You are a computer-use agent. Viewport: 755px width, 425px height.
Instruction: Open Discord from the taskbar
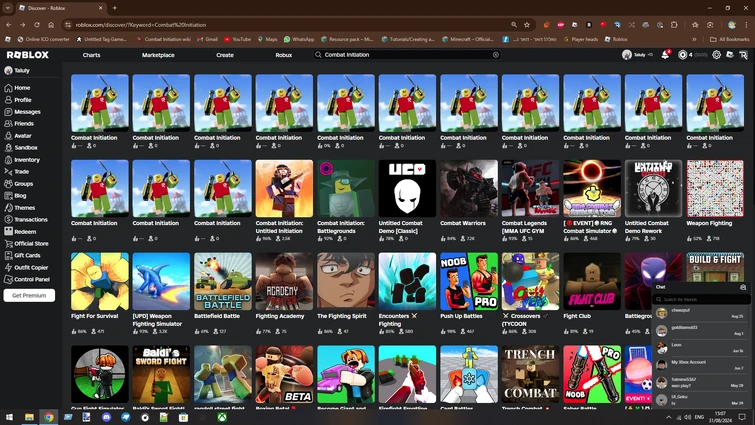coord(106,417)
